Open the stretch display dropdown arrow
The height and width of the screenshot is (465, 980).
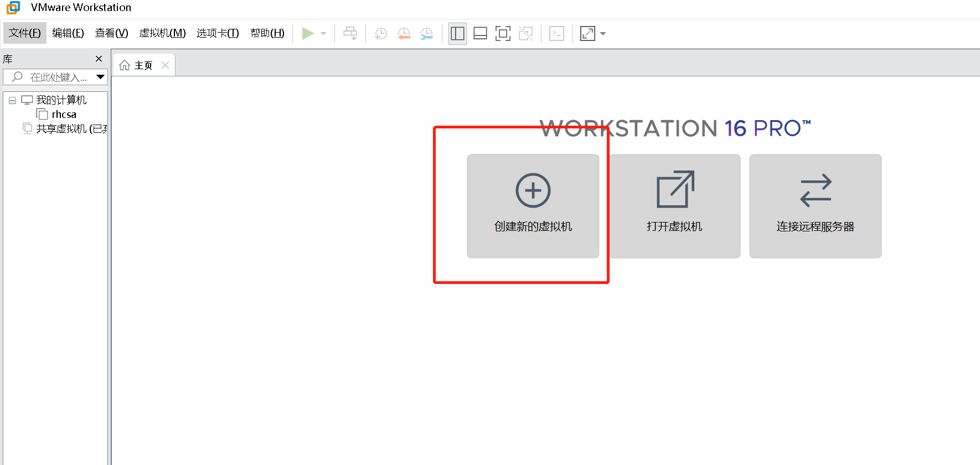[x=603, y=34]
